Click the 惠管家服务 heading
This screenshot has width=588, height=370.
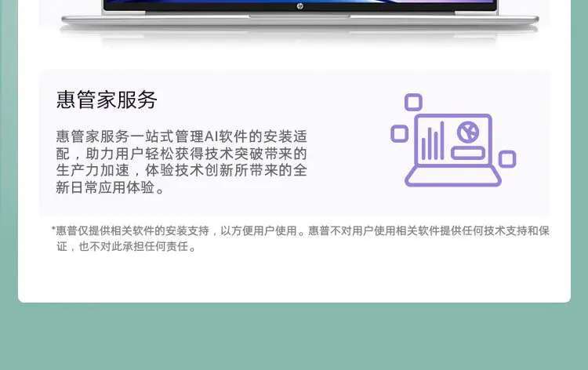(107, 100)
